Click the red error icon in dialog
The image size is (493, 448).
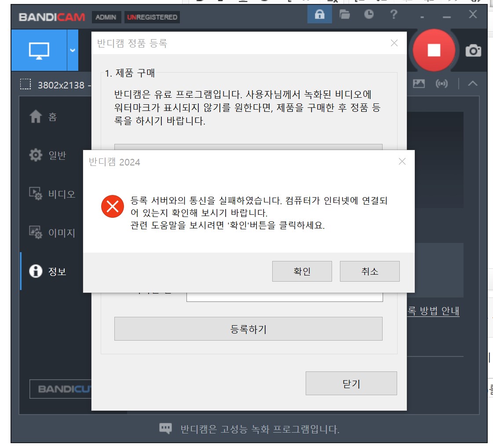point(113,206)
